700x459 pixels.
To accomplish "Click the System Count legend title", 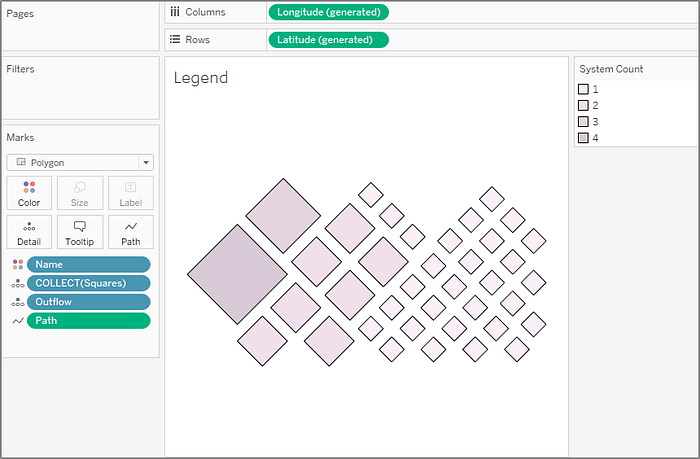I will coord(611,69).
